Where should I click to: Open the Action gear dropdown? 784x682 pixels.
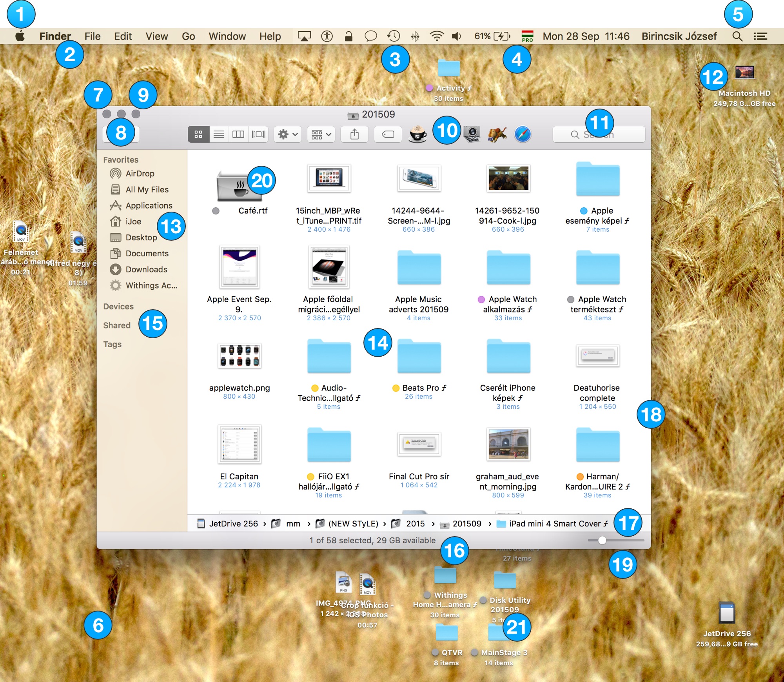(x=288, y=134)
